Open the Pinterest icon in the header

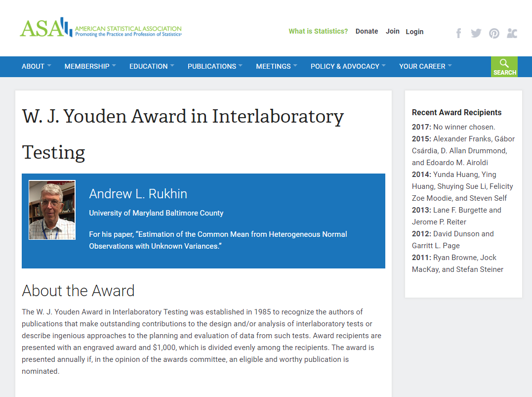click(x=494, y=33)
